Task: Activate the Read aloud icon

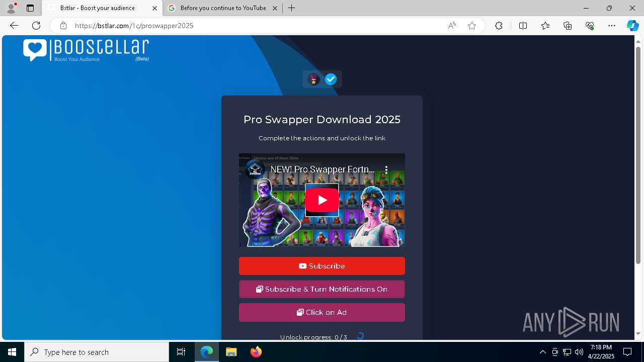Action: coord(452,26)
